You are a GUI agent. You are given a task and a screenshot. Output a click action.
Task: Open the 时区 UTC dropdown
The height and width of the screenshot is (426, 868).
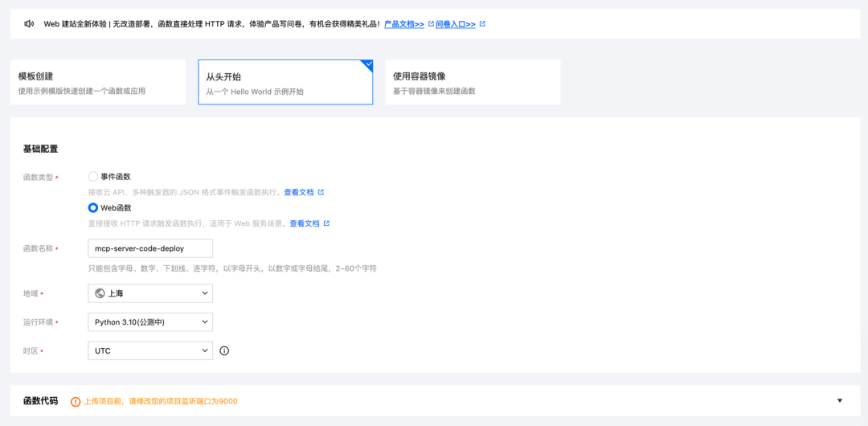click(x=150, y=350)
